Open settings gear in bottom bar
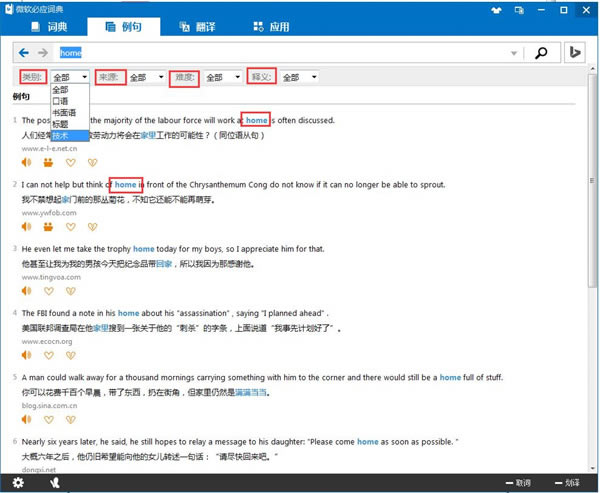This screenshot has height=493, width=600. pyautogui.click(x=47, y=483)
